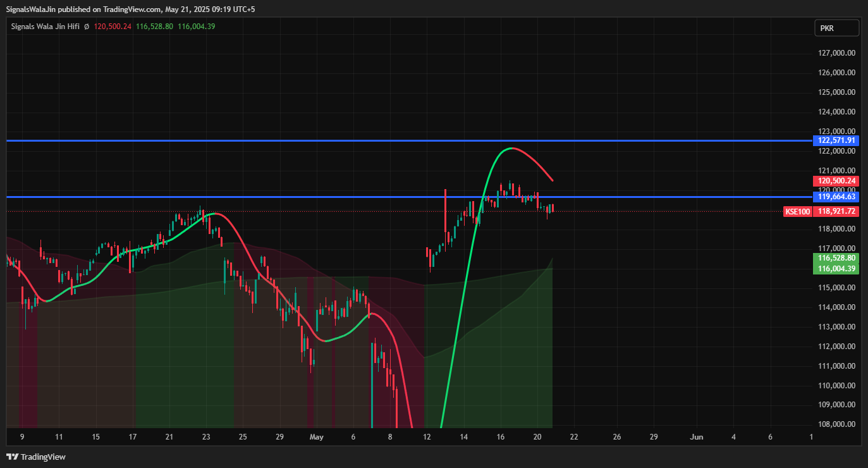
Task: Click the 127,000.00 price axis value
Action: point(836,53)
